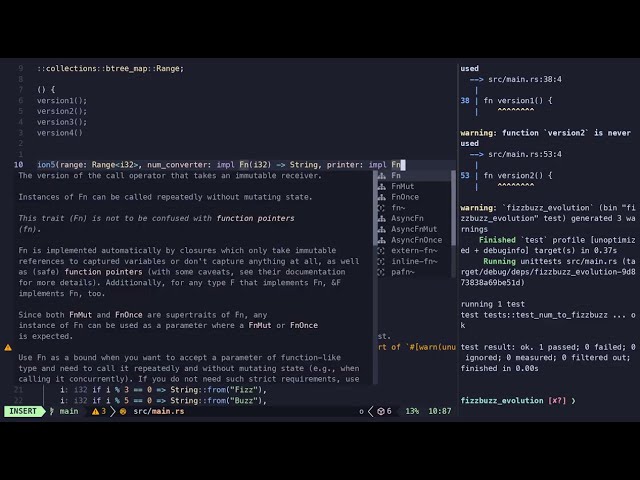This screenshot has width=640, height=480.
Task: Click the snippet icon beside pafn~
Action: coord(381,272)
